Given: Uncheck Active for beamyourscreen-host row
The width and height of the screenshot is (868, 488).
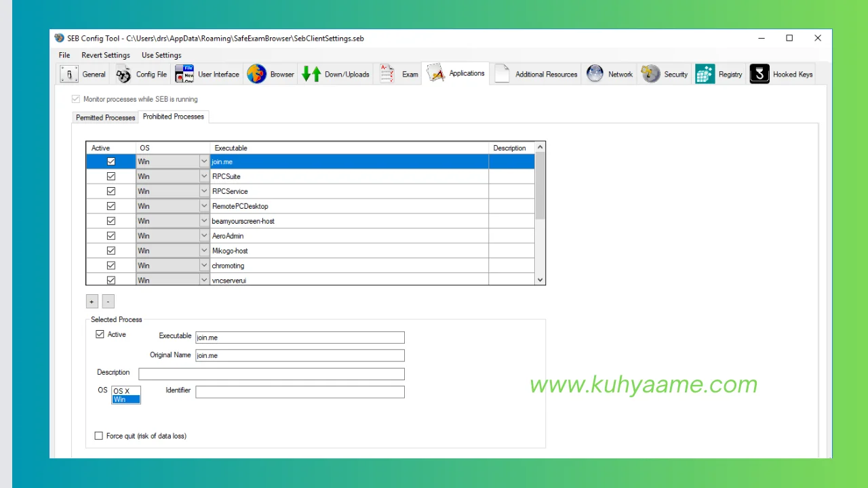Looking at the screenshot, I should pyautogui.click(x=111, y=221).
